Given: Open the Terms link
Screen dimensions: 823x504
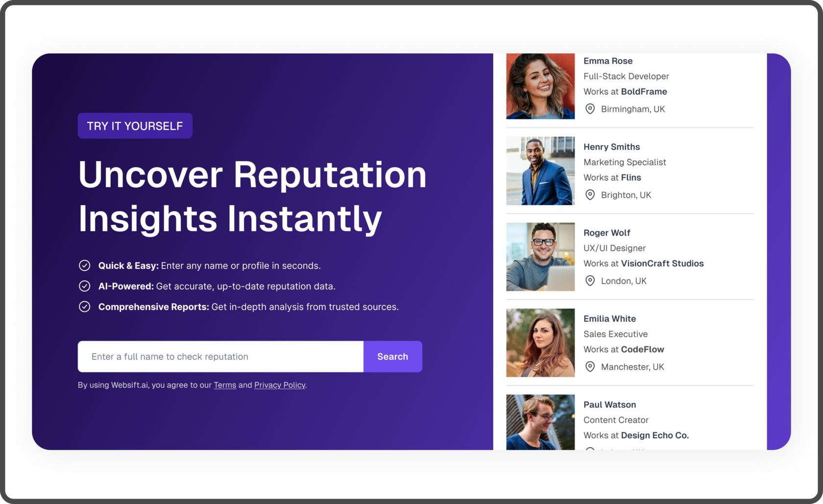Looking at the screenshot, I should pyautogui.click(x=225, y=385).
